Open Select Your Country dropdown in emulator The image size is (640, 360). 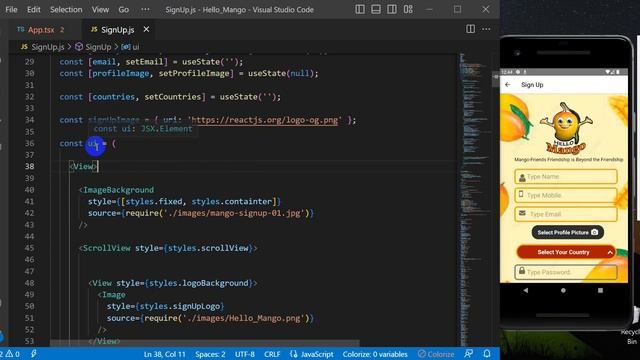pos(566,252)
